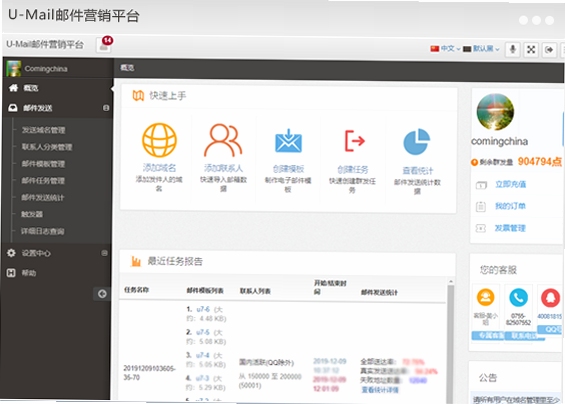Click the 904794点 remaining balance value
The height and width of the screenshot is (404, 565).
(x=540, y=161)
